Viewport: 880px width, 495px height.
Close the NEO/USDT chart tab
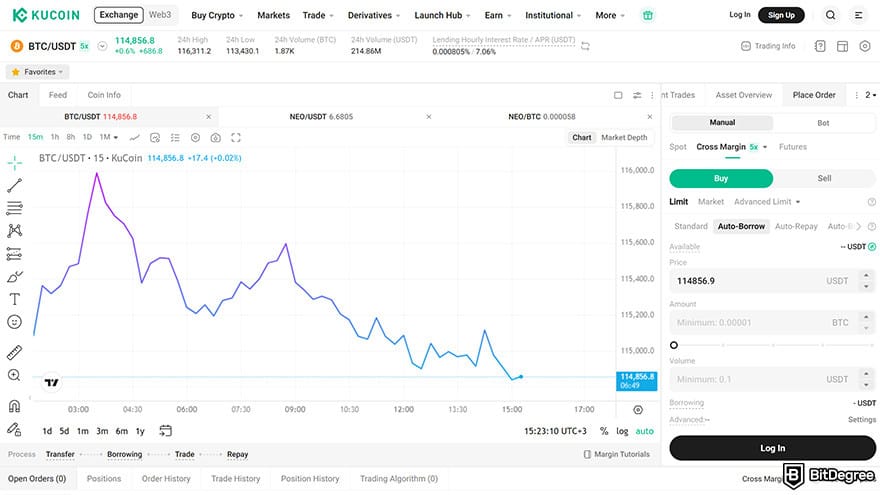[429, 117]
